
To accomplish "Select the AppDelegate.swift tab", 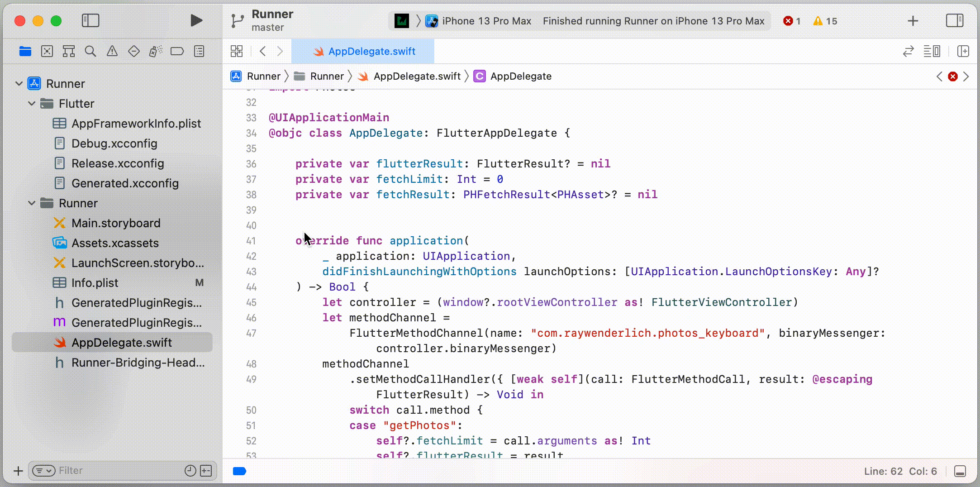I will click(x=371, y=51).
